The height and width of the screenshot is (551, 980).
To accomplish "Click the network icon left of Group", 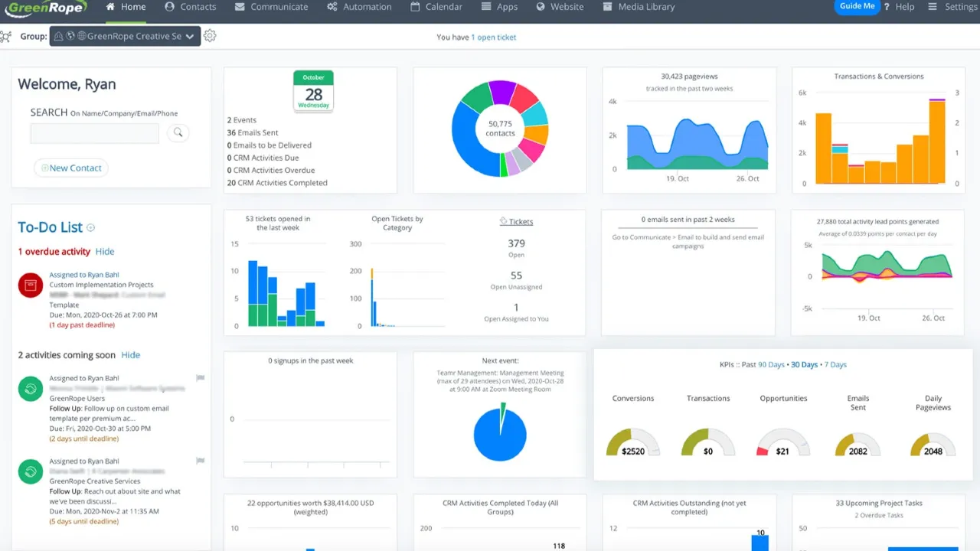I will pos(6,37).
